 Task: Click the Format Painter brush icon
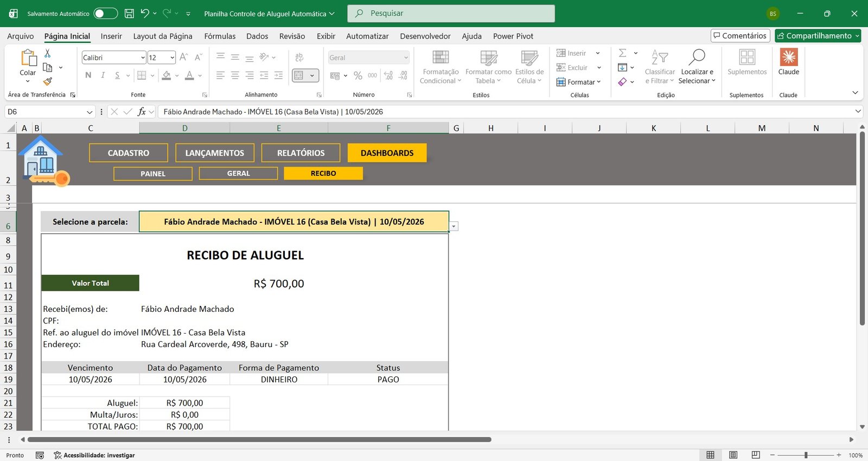pyautogui.click(x=48, y=81)
